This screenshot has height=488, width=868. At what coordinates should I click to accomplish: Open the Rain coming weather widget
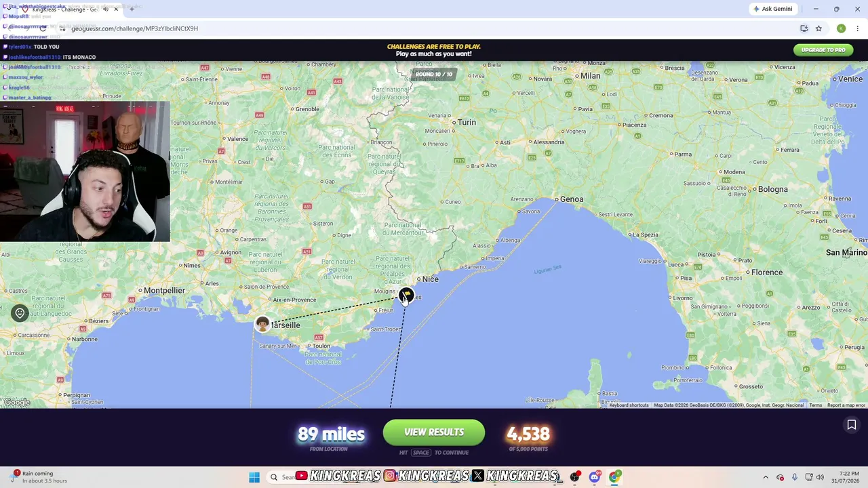39,477
